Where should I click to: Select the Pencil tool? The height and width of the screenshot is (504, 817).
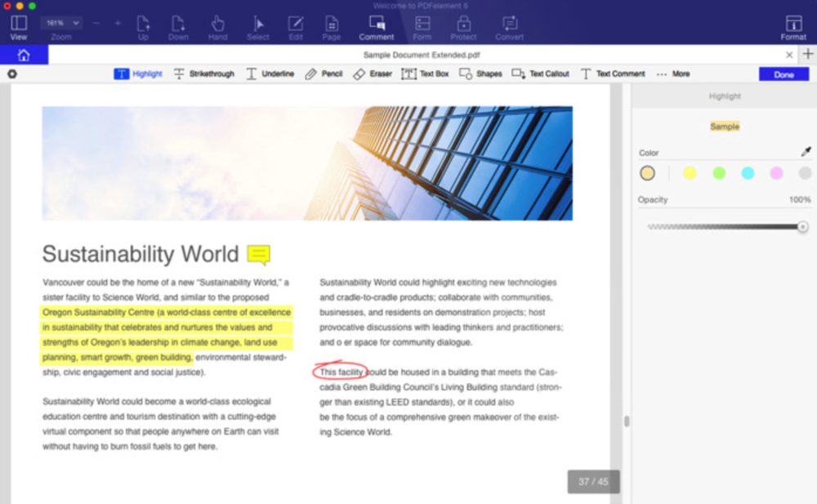pos(324,74)
